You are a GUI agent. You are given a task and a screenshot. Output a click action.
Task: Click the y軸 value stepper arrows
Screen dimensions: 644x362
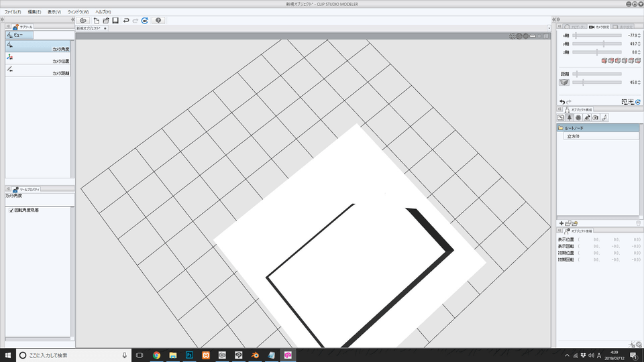pyautogui.click(x=639, y=44)
